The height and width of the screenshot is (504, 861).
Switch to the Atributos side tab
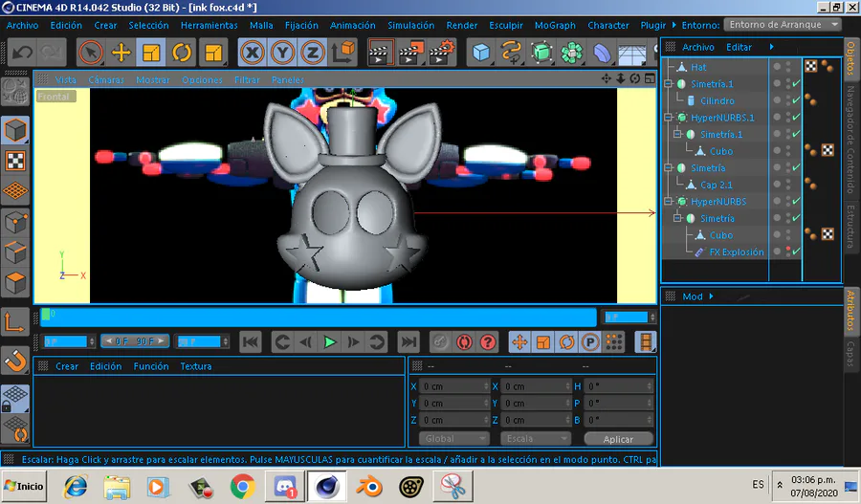[x=851, y=310]
